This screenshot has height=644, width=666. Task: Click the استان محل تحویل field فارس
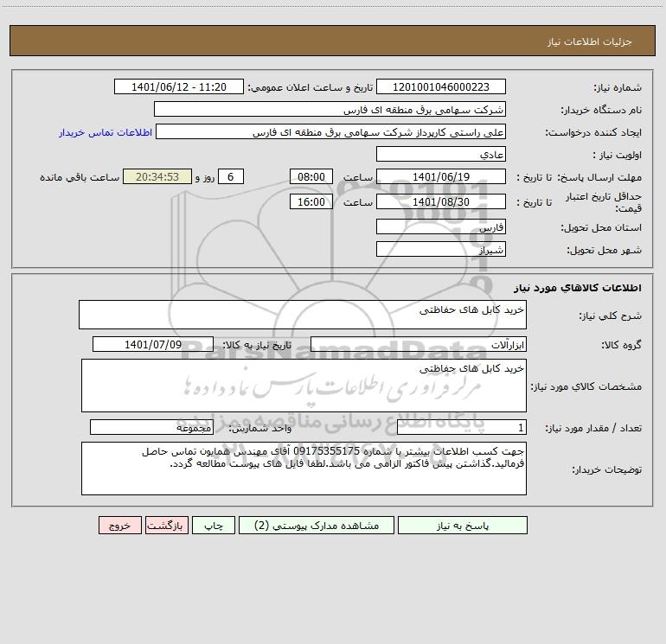coord(441,226)
